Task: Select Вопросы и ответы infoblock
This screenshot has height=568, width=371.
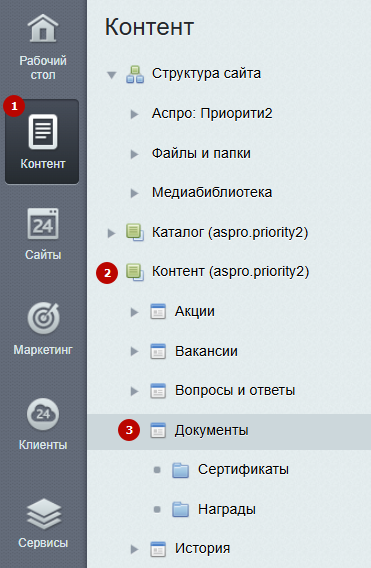Action: click(235, 390)
